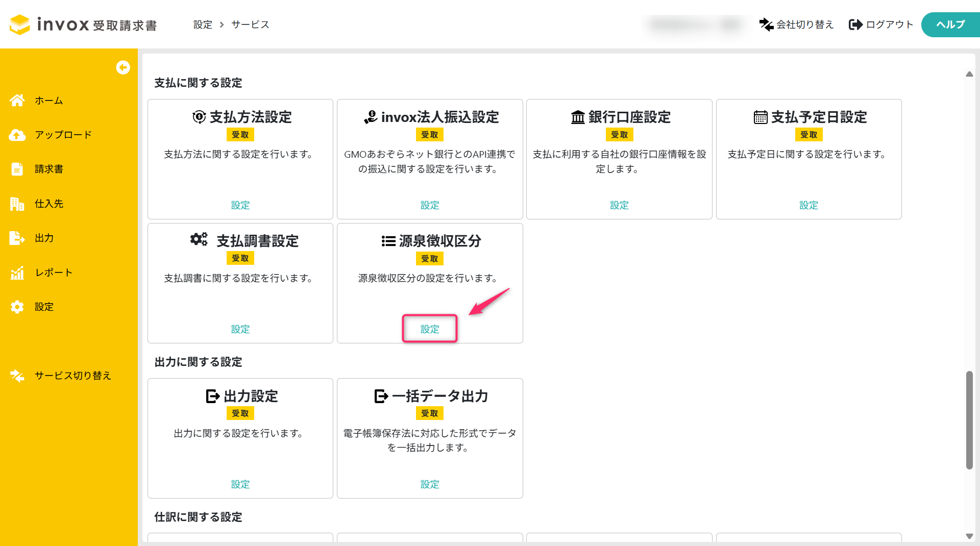980x546 pixels.
Task: Click the 出力 export icon in the sidebar
Action: (x=17, y=238)
